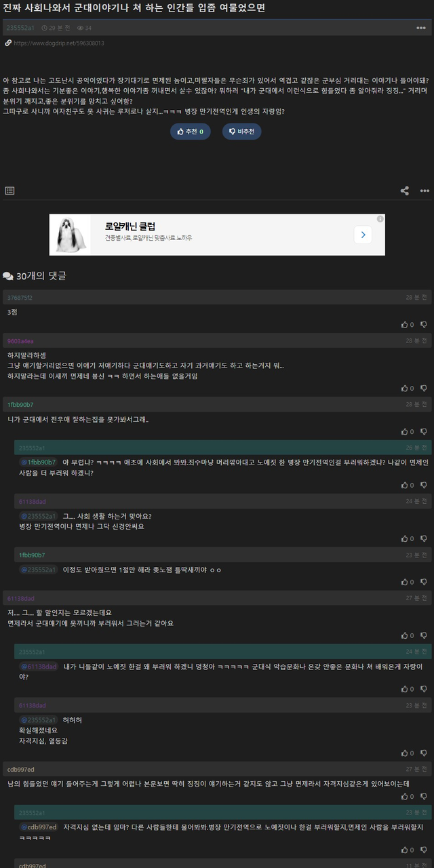The width and height of the screenshot is (434, 868).
Task: Open the post options ellipsis menu
Action: pos(420,28)
